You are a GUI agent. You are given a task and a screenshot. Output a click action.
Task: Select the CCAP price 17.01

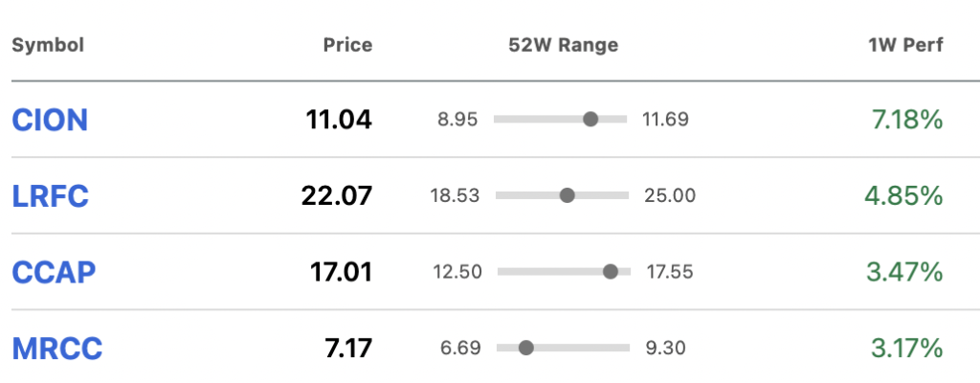pos(342,272)
